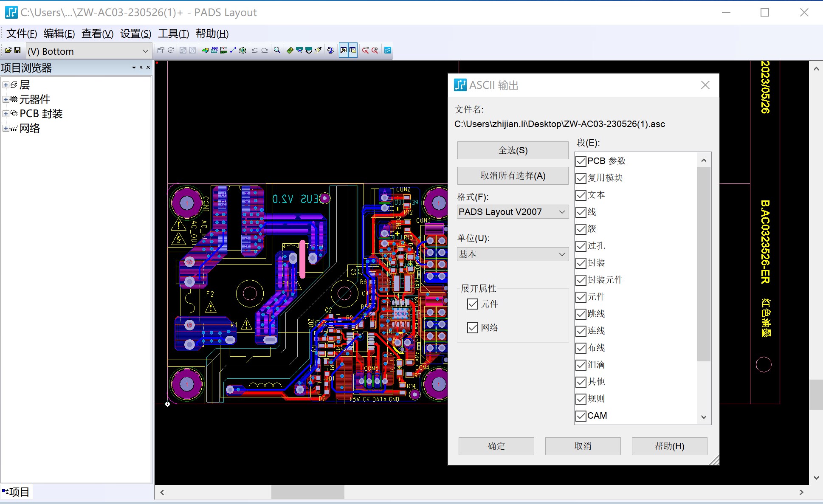Image resolution: width=823 pixels, height=504 pixels.
Task: Click the Save disk icon
Action: click(x=17, y=51)
